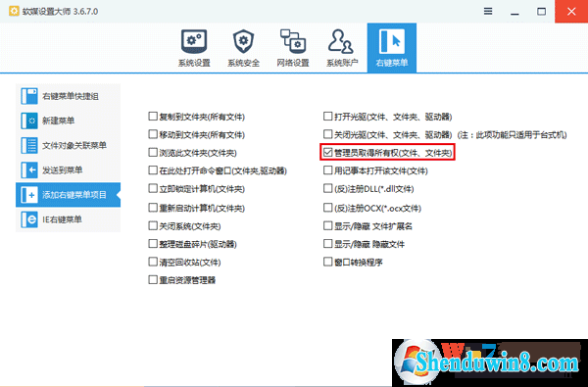This screenshot has width=588, height=387.
Task: Enable 重新启动计算机(文件夹) checkbox
Action: tap(153, 208)
